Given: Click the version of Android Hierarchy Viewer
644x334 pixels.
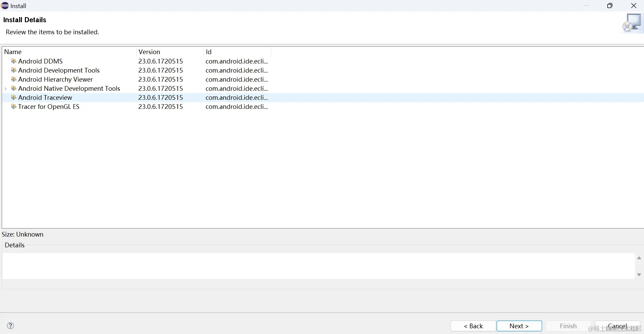Looking at the screenshot, I should tap(160, 79).
